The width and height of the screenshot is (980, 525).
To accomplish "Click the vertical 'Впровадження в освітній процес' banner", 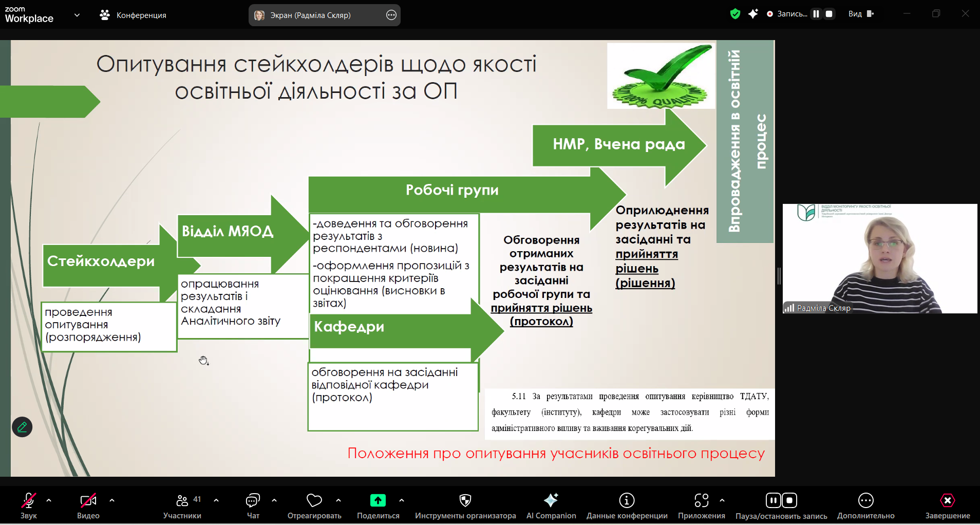I will (745, 141).
